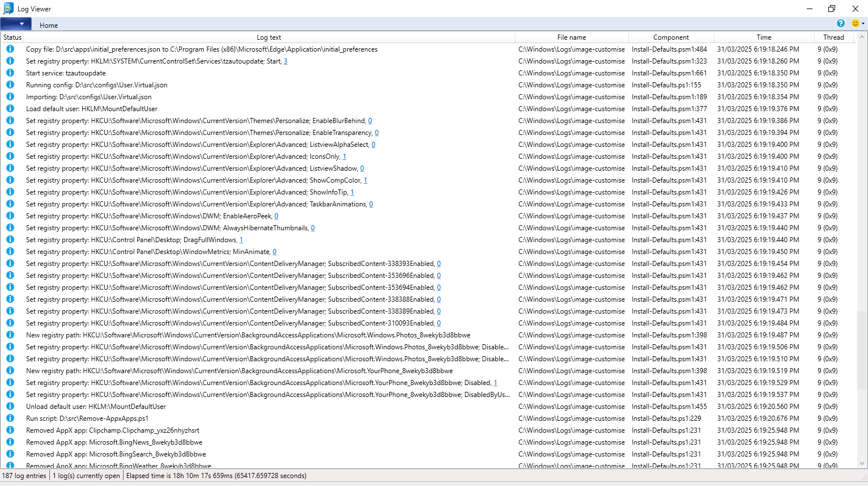Click the info icon for ShowCompColor row
The image size is (868, 486).
[10, 180]
